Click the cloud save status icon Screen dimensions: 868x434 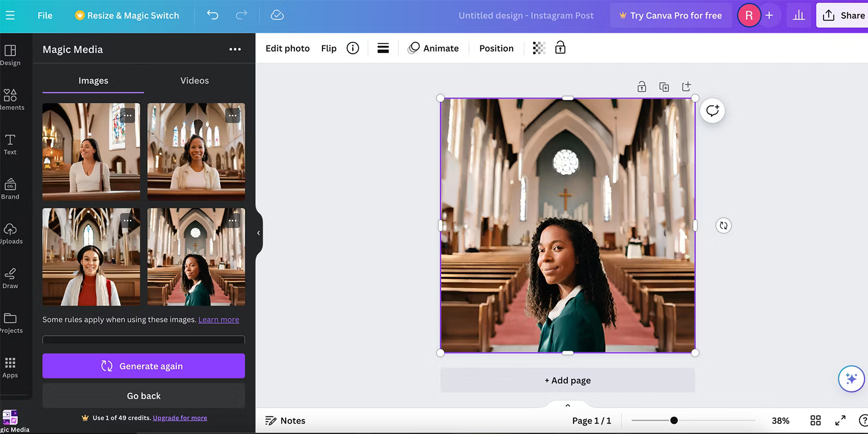[277, 15]
